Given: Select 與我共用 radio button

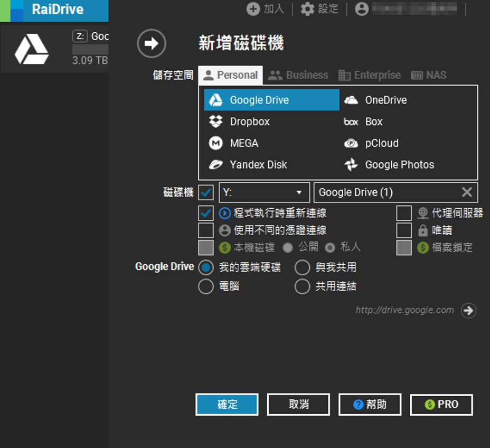Looking at the screenshot, I should 302,268.
